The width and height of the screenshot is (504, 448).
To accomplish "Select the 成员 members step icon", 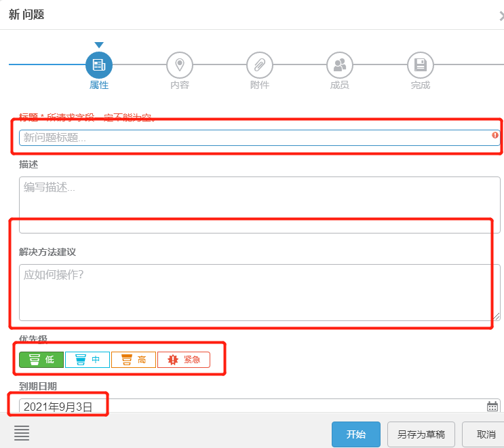I will tap(340, 65).
